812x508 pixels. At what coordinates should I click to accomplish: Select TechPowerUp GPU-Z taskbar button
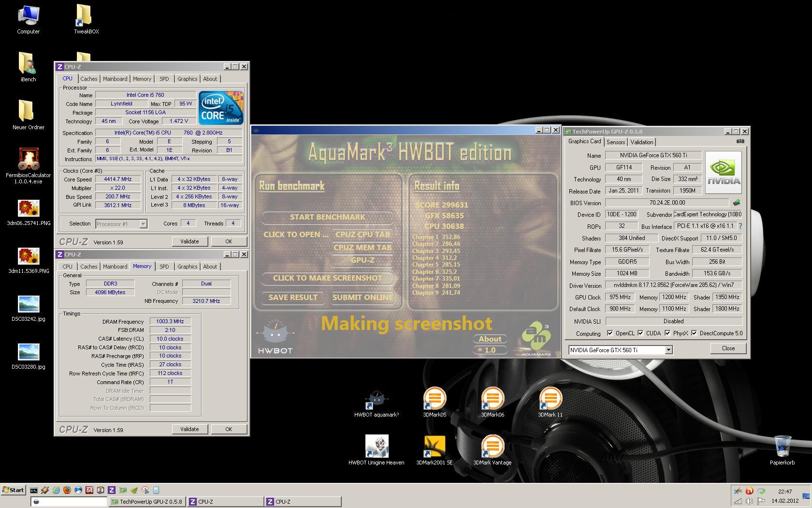pos(147,502)
